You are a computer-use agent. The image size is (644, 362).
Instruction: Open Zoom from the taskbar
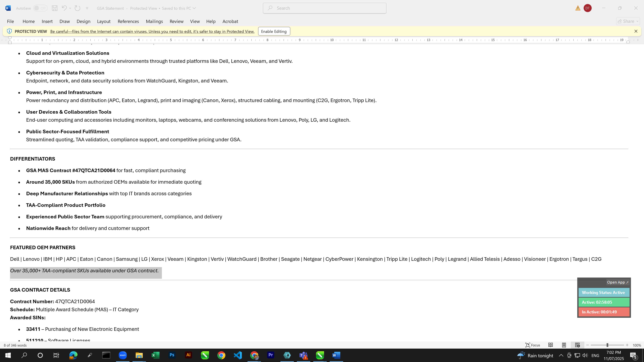pos(123,355)
